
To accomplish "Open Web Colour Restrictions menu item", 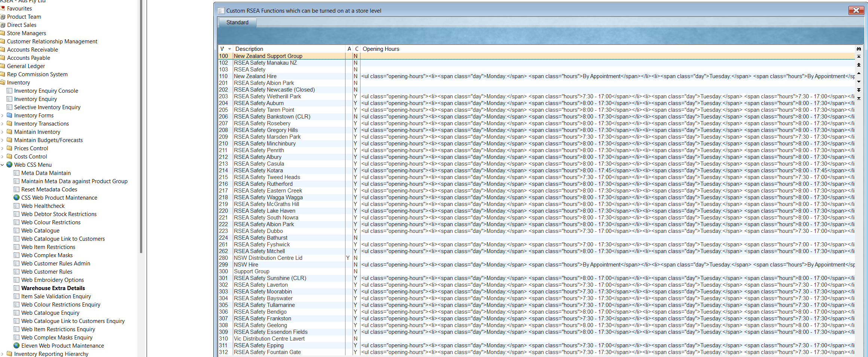I will pyautogui.click(x=51, y=222).
